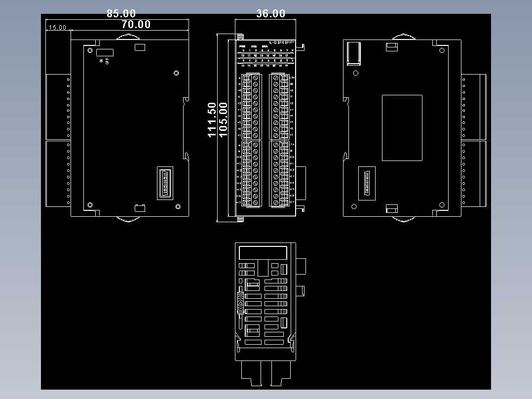Select the large label rectangle in right view

point(402,128)
